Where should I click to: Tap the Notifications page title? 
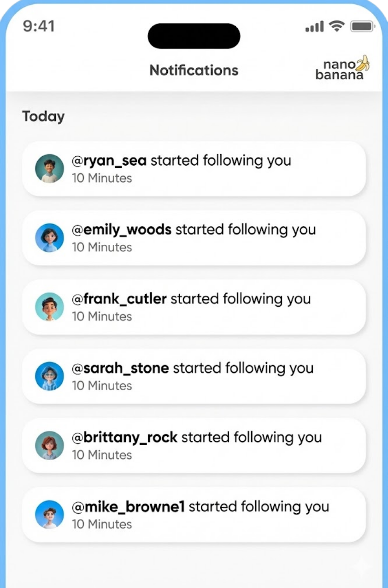pos(194,71)
